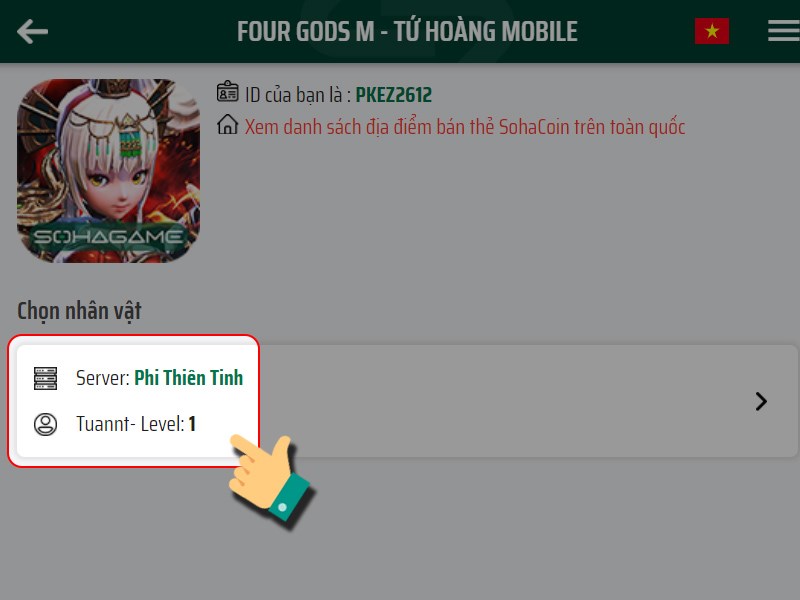Choose the Phi Thiên Tinh server name
This screenshot has width=800, height=600.
click(188, 378)
